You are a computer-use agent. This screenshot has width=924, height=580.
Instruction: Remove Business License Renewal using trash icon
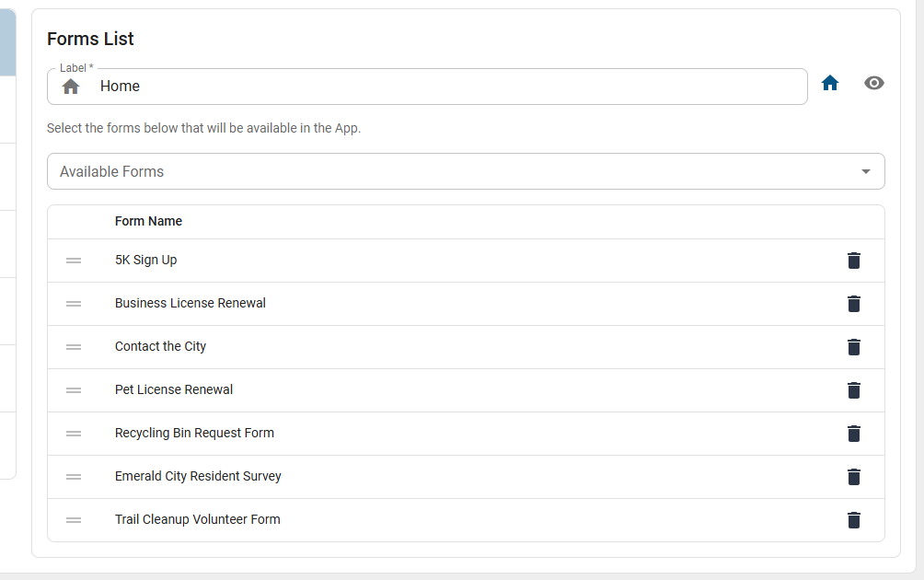(x=853, y=304)
